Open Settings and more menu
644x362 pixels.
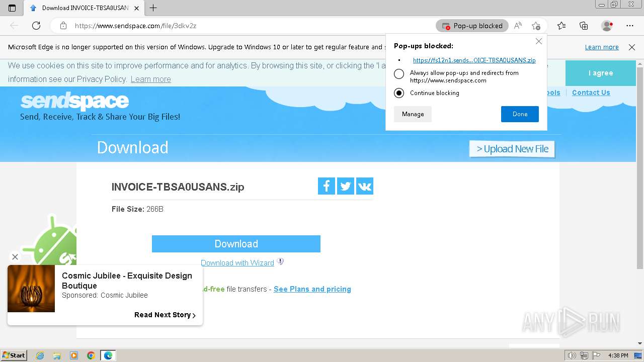click(630, 26)
